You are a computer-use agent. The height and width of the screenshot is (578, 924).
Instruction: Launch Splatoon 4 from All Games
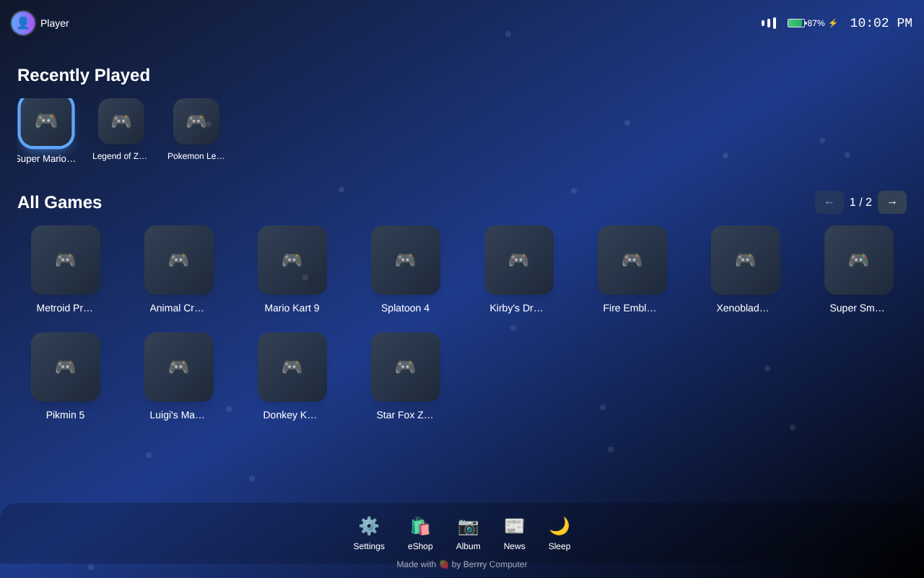point(406,260)
